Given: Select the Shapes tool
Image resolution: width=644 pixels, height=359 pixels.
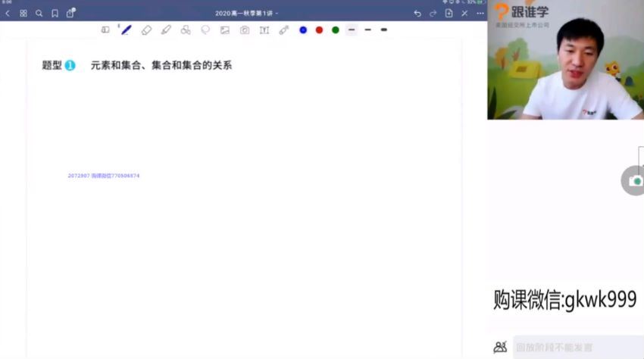Looking at the screenshot, I should click(186, 30).
